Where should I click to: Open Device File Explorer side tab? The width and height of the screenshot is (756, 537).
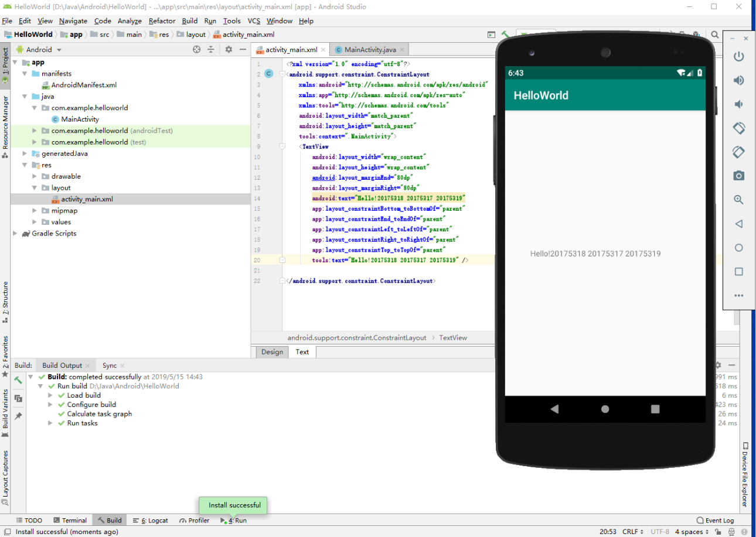click(745, 474)
